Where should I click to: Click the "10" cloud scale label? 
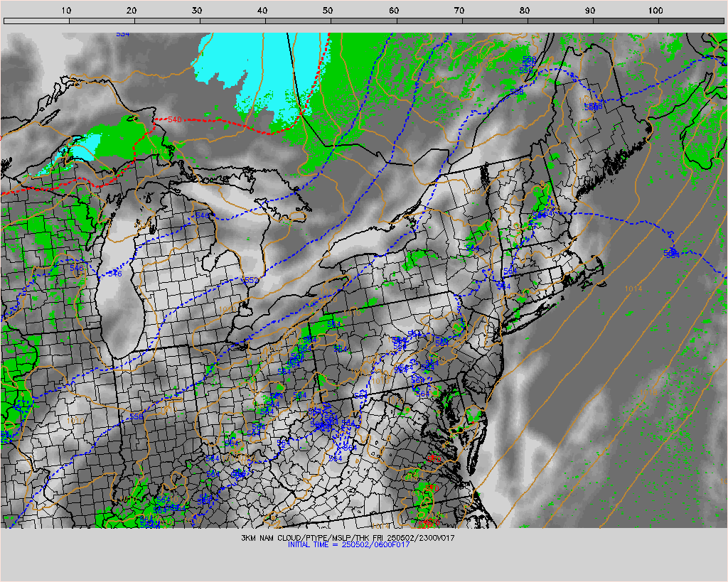point(66,10)
